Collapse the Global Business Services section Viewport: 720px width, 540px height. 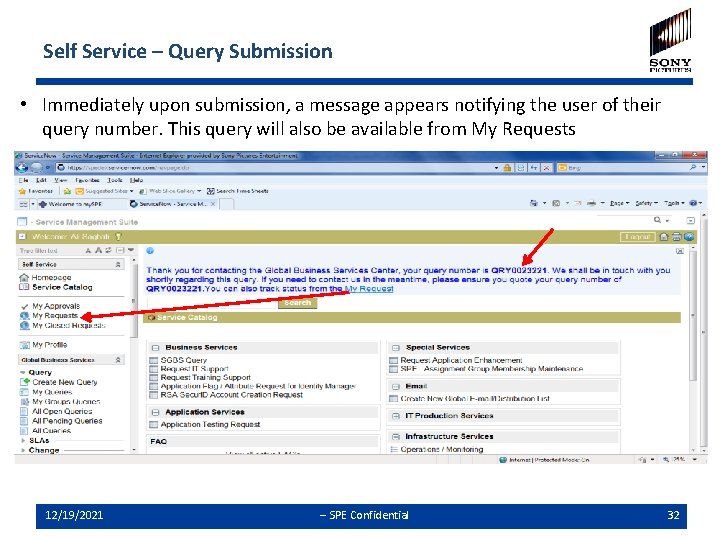[118, 360]
